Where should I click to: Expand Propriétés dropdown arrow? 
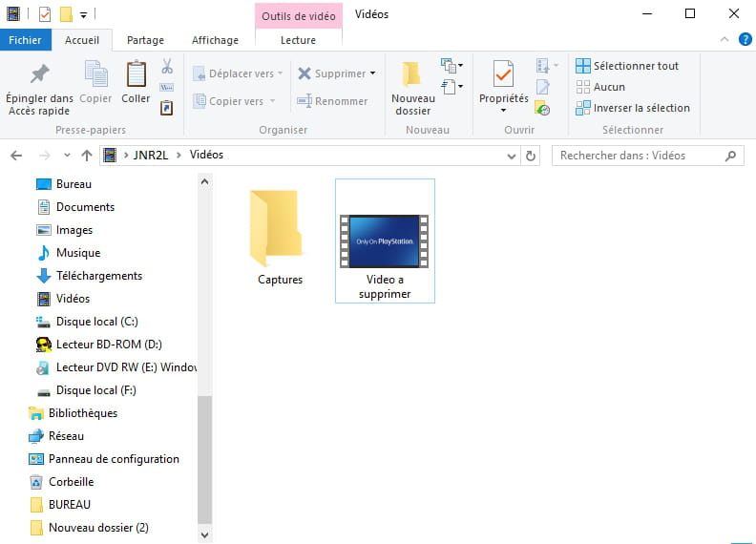[503, 111]
